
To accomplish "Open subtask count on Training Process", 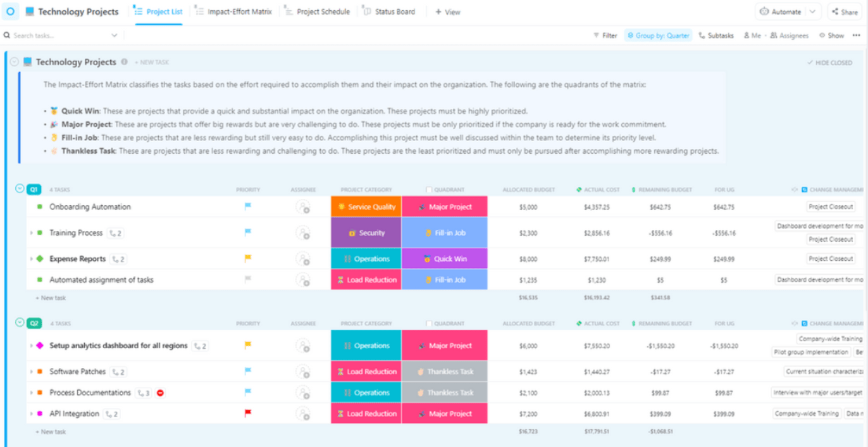I will 115,233.
